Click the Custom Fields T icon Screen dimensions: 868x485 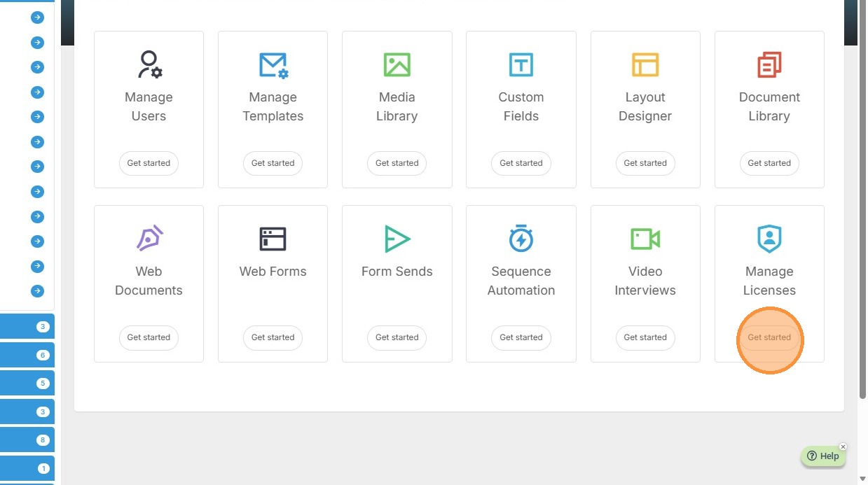click(521, 65)
